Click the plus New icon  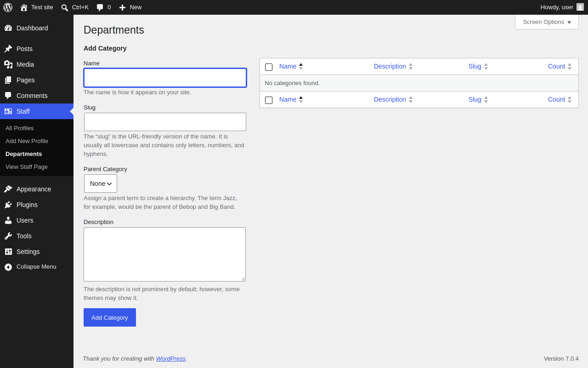coord(122,7)
